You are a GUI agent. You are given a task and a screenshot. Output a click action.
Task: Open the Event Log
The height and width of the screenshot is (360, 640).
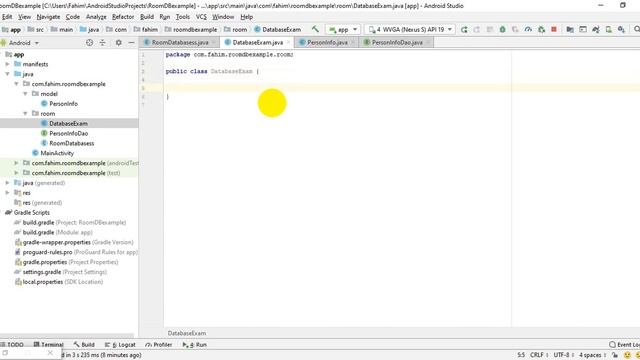click(624, 344)
